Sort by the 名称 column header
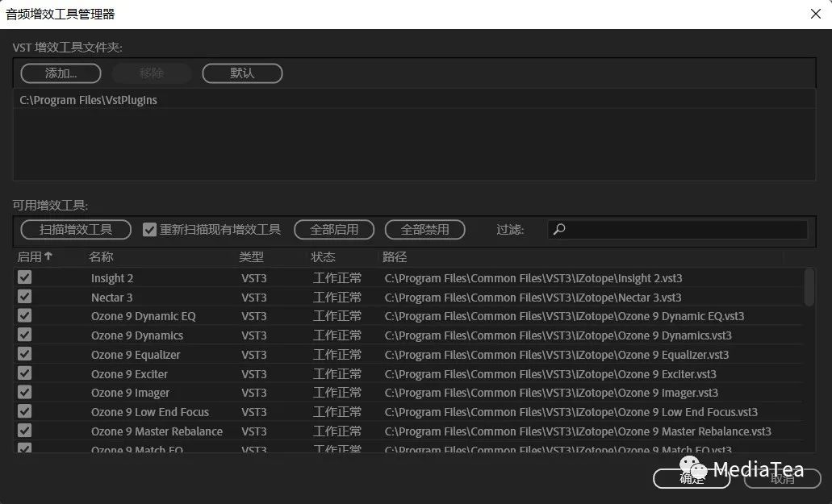Image resolution: width=832 pixels, height=504 pixels. click(x=101, y=257)
